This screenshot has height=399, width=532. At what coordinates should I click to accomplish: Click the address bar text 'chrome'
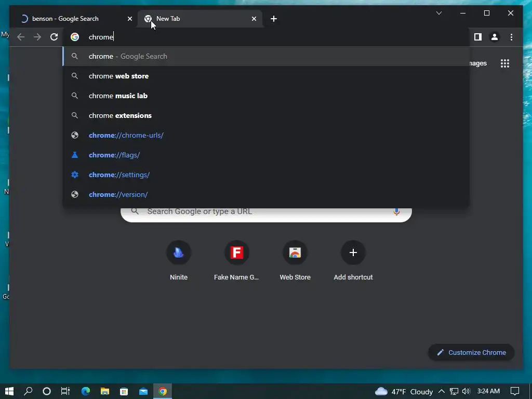point(101,37)
